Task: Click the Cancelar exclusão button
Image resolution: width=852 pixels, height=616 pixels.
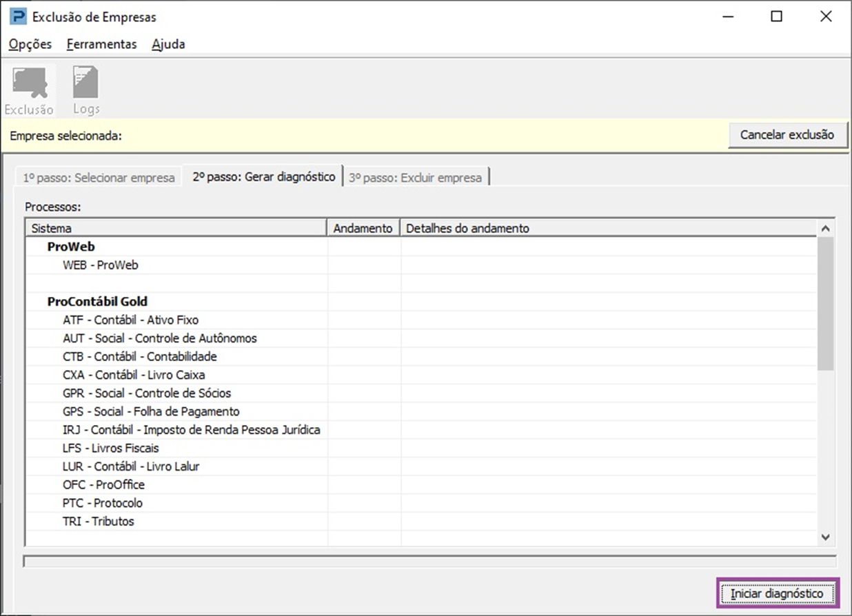Action: pos(787,135)
